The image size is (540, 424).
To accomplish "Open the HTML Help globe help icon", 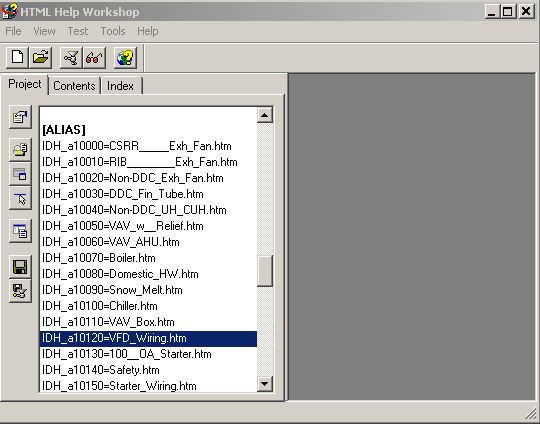I will pos(125,58).
